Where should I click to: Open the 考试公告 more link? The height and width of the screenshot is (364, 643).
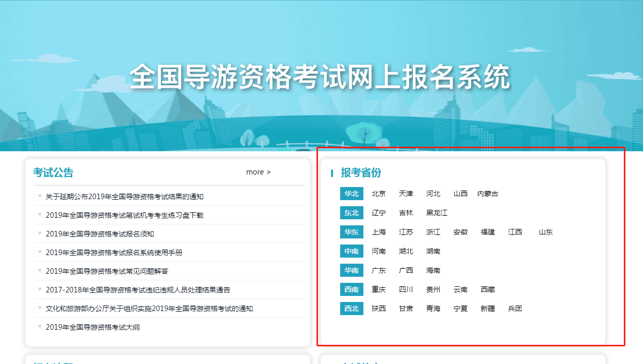click(258, 172)
